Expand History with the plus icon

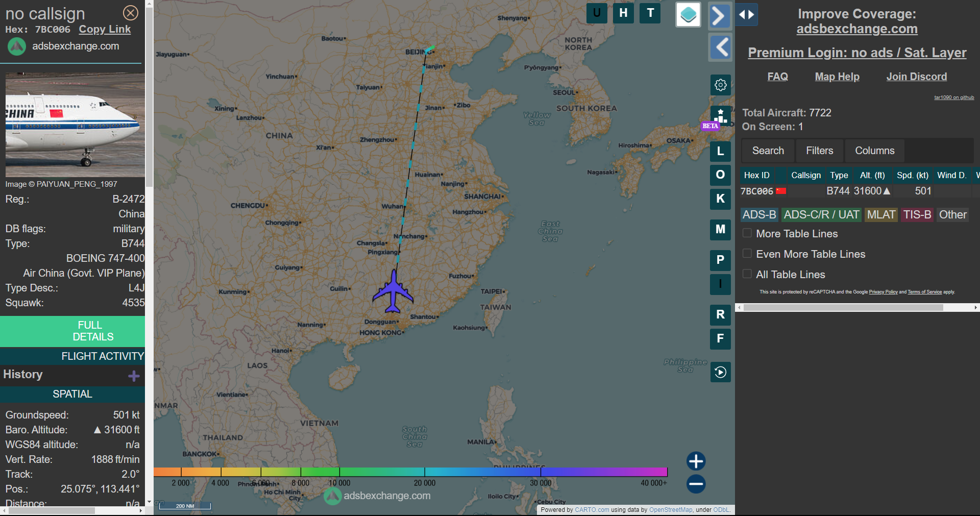pyautogui.click(x=134, y=376)
